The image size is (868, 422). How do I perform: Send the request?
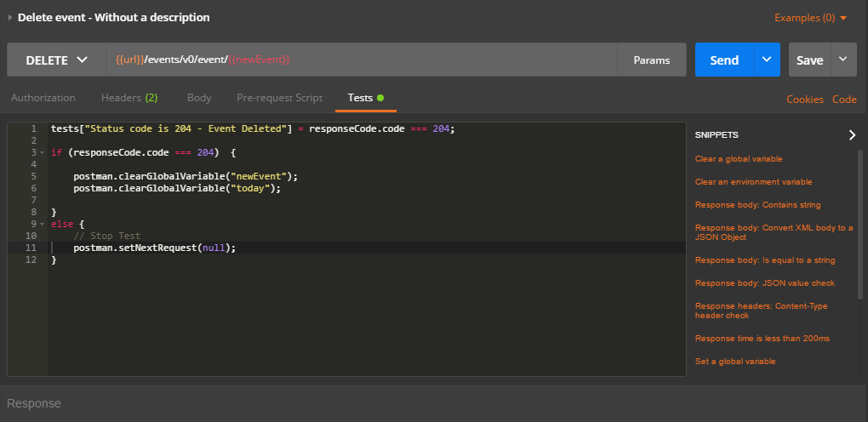724,60
